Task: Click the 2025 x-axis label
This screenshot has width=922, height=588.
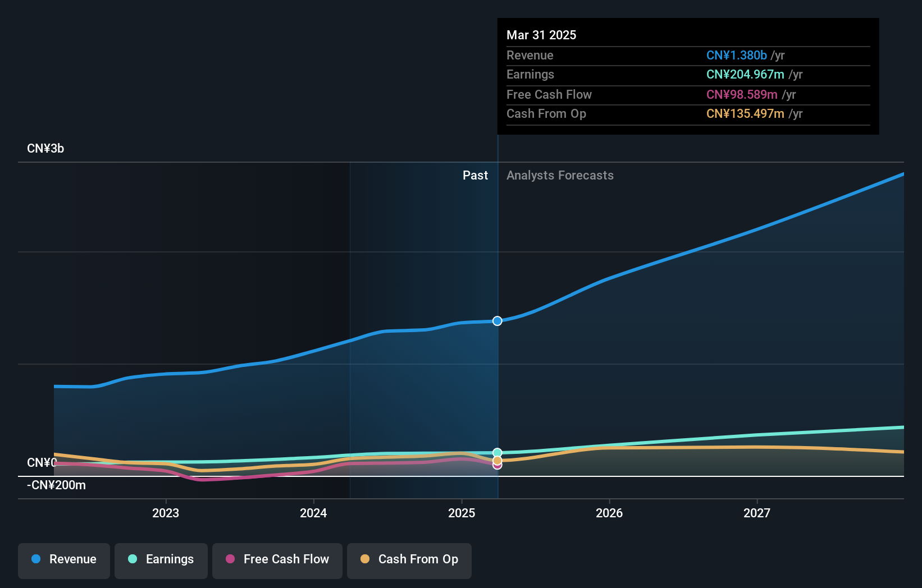Action: (462, 513)
